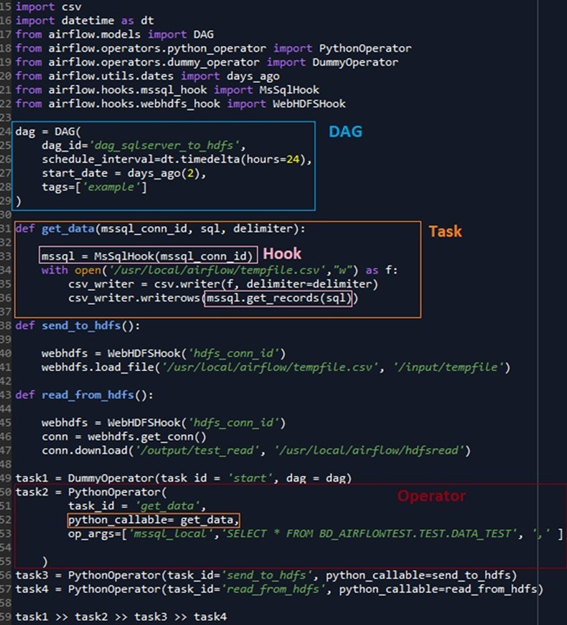The height and width of the screenshot is (625, 567).
Task: Click the schedule_interval timedelta line
Action: (177, 159)
